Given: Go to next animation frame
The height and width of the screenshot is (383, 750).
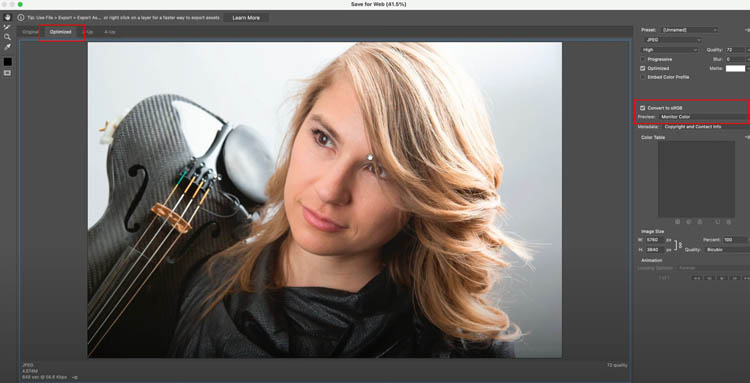Looking at the screenshot, I should coord(735,278).
